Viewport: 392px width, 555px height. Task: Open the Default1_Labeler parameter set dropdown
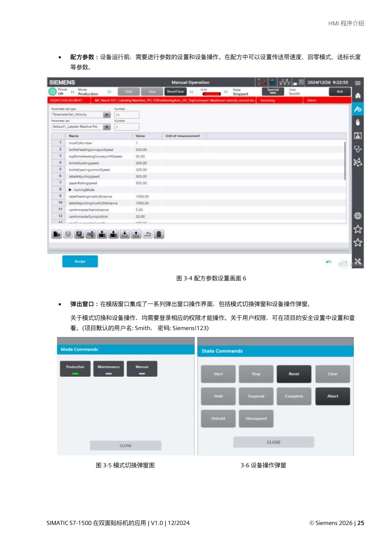pos(107,127)
